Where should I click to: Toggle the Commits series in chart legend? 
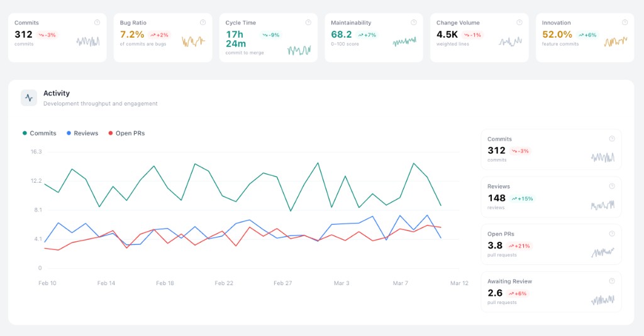pyautogui.click(x=39, y=133)
